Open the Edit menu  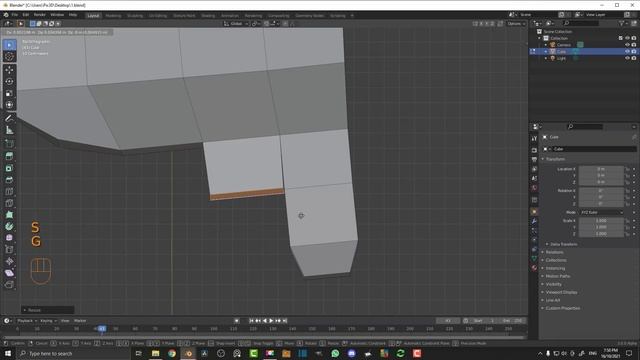pyautogui.click(x=26, y=15)
